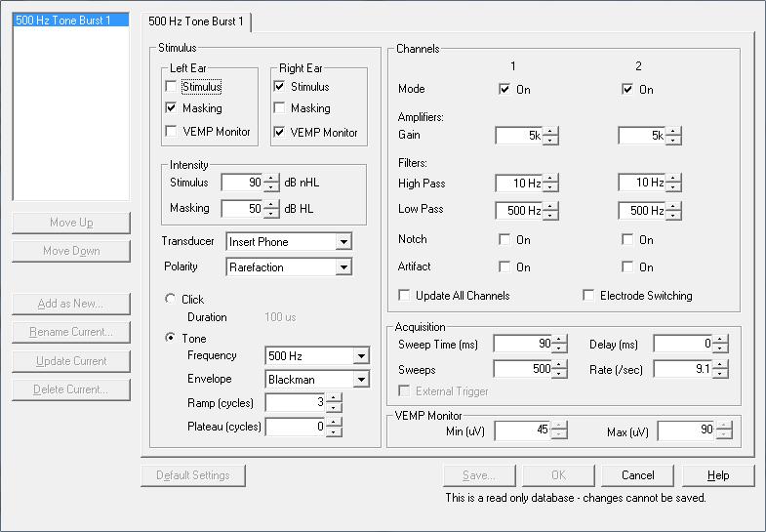Click the Sweep Time input field

coord(523,344)
